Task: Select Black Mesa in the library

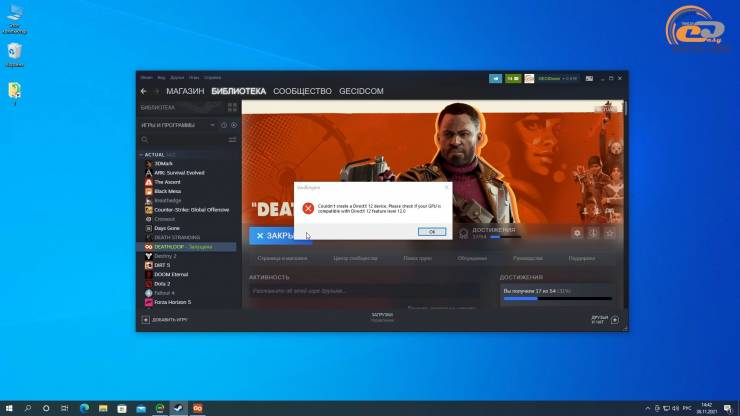Action: pyautogui.click(x=187, y=191)
